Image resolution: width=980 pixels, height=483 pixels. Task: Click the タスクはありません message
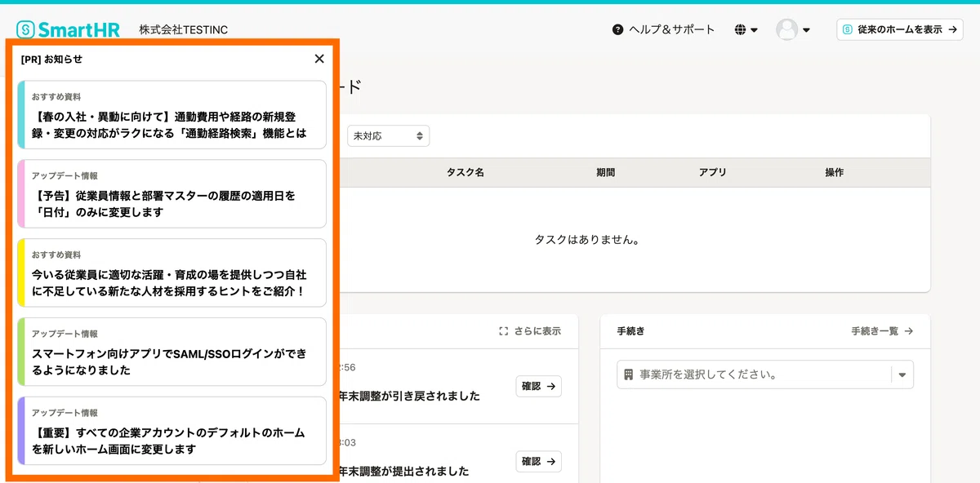tap(586, 240)
